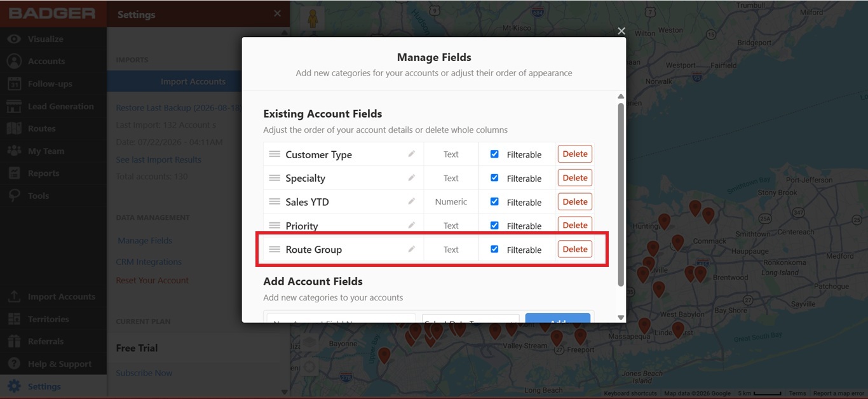The image size is (868, 399).
Task: Click the Territories grid icon
Action: [x=14, y=319]
